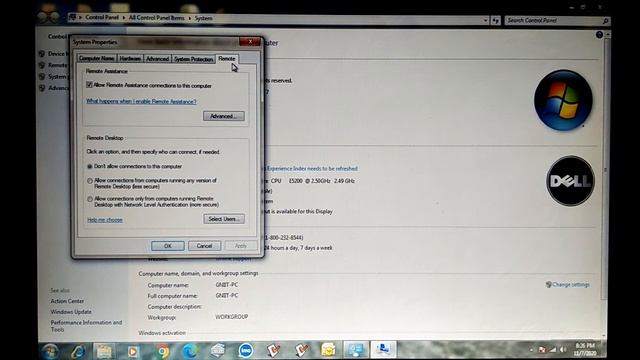Launch Internet Explorer from the taskbar

(x=78, y=351)
